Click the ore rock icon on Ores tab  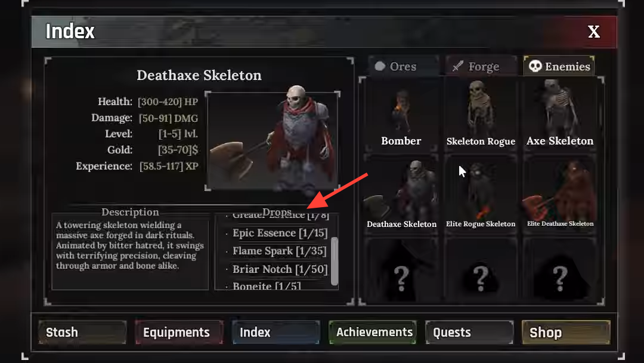pos(380,66)
